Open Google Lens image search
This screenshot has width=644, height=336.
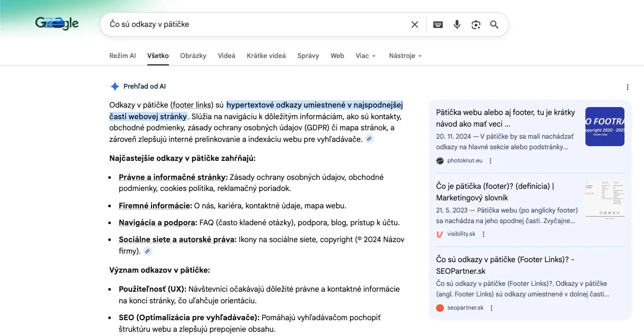[476, 24]
